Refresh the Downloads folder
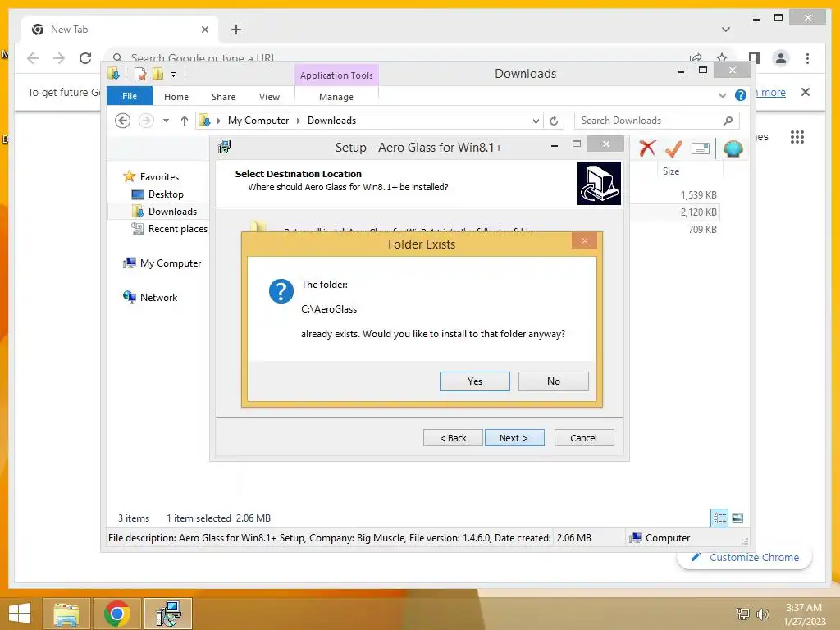840x630 pixels. click(x=554, y=121)
